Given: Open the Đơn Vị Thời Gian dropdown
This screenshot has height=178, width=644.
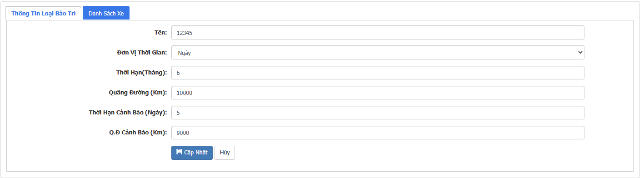Looking at the screenshot, I should 378,53.
